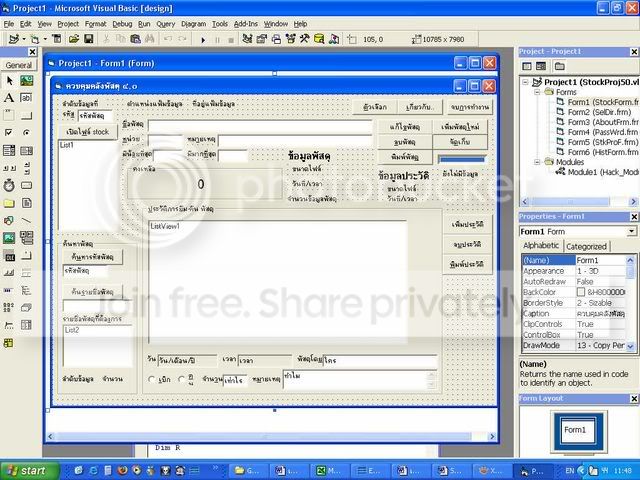Viewport: 640px width, 480px height.
Task: Pick the FileListBox control tool
Action: [x=27, y=203]
